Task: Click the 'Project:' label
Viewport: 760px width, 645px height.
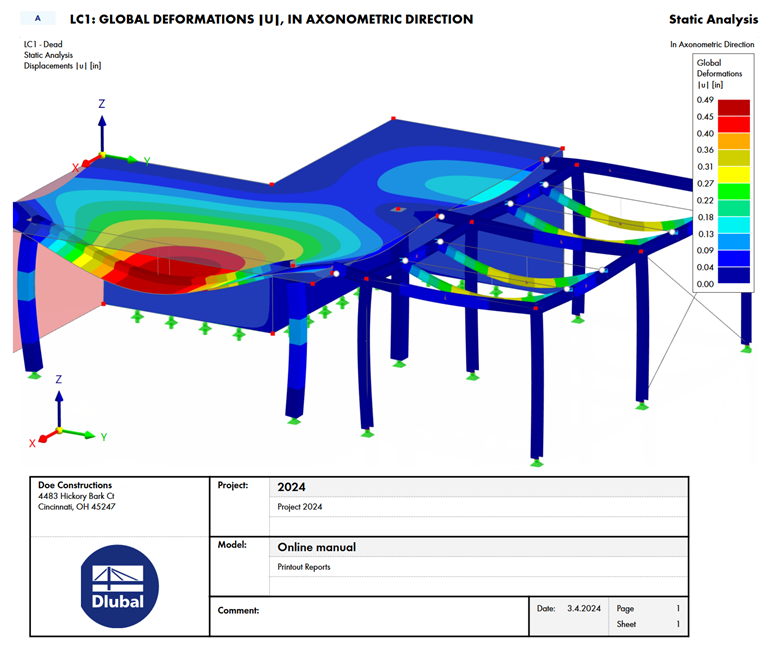Action: coord(233,485)
